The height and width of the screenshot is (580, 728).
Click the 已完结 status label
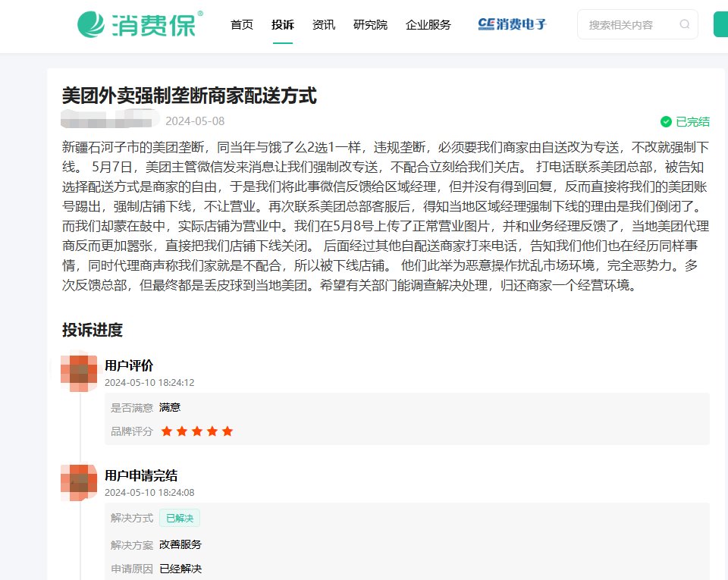pos(692,121)
